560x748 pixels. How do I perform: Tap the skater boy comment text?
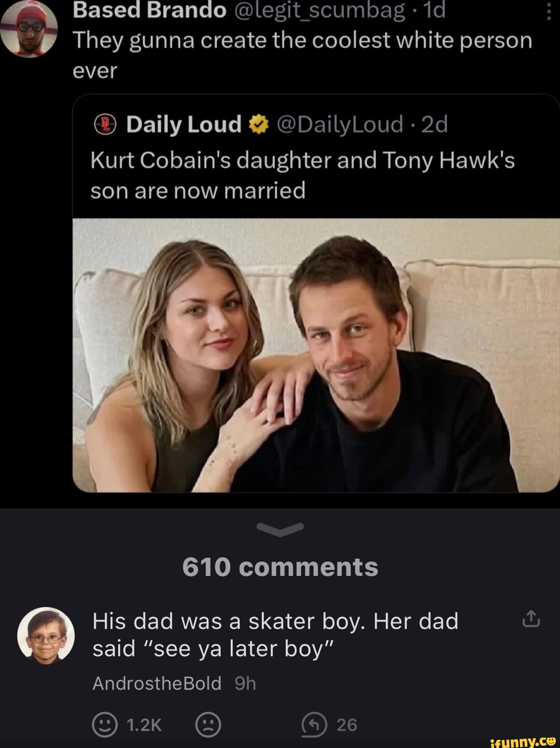click(275, 634)
